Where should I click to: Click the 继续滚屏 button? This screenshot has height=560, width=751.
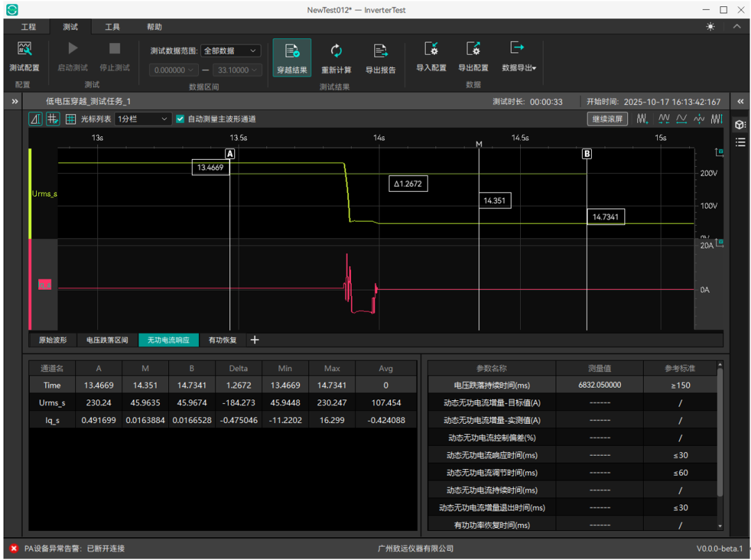607,119
